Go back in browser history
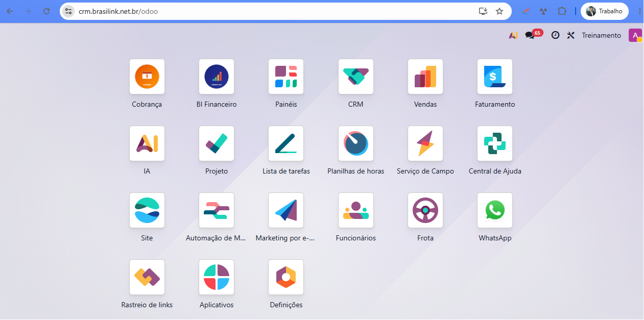 tap(10, 11)
